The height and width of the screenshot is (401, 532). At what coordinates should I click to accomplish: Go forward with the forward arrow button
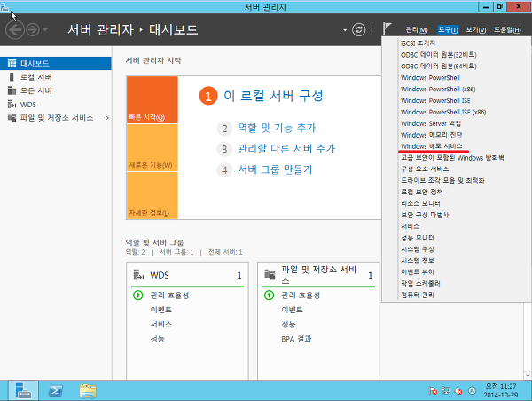pyautogui.click(x=33, y=30)
